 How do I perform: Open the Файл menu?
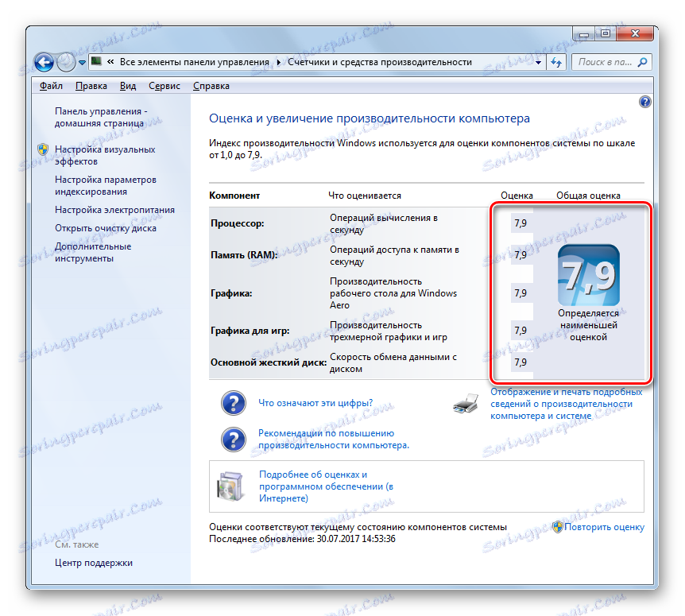[x=51, y=86]
